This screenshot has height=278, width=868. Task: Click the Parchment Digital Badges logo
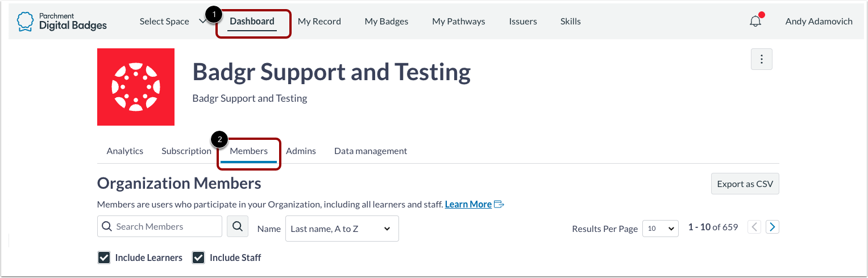pyautogui.click(x=62, y=22)
